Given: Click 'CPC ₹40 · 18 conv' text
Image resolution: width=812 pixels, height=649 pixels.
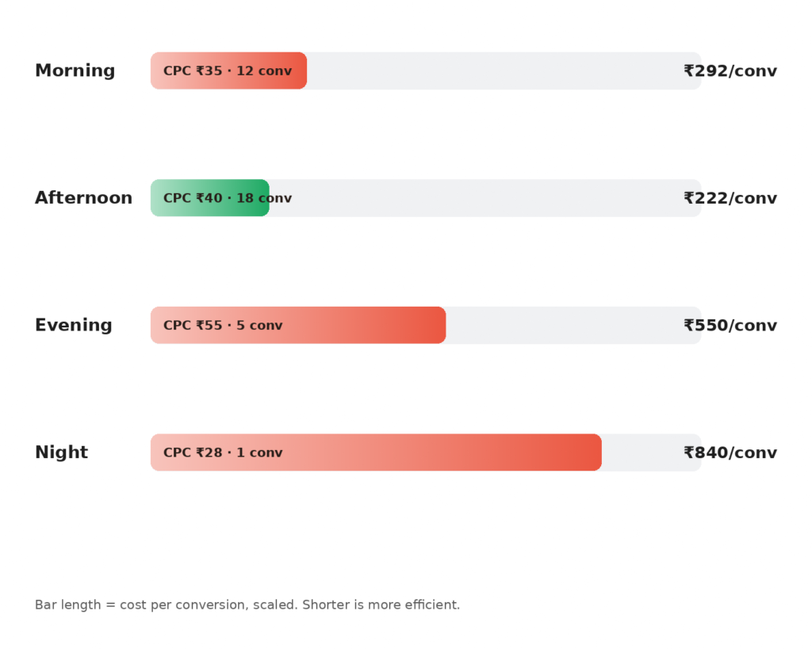Looking at the screenshot, I should 228,198.
